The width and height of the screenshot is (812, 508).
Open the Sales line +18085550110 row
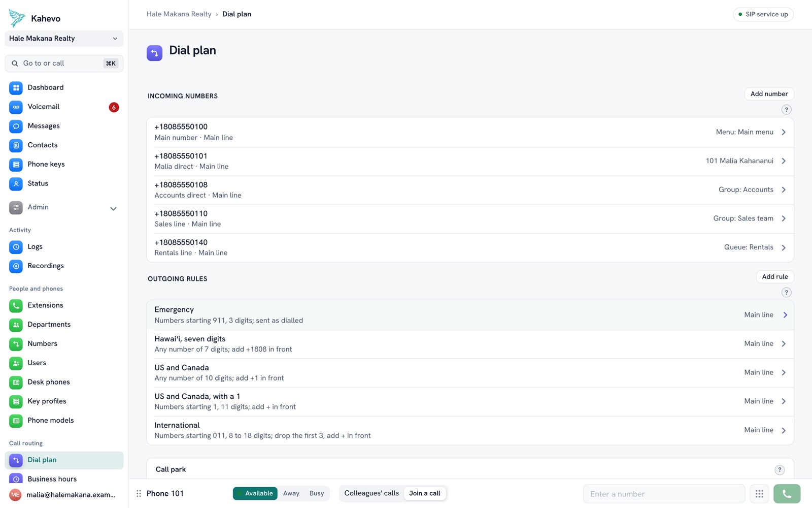[x=470, y=218]
